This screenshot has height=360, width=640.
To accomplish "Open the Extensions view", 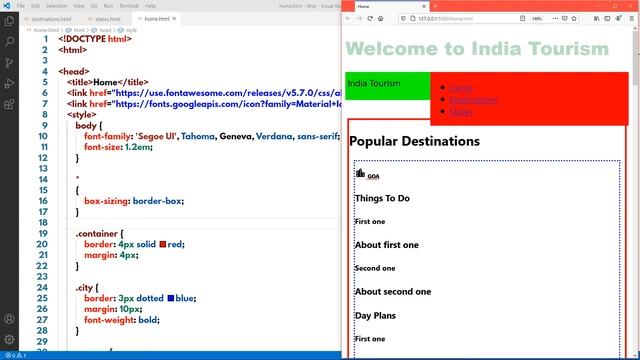I will tap(9, 104).
